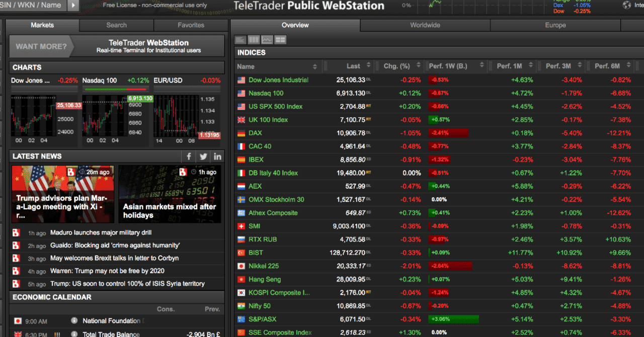
Task: Share latest news on LinkedIn
Action: click(217, 156)
